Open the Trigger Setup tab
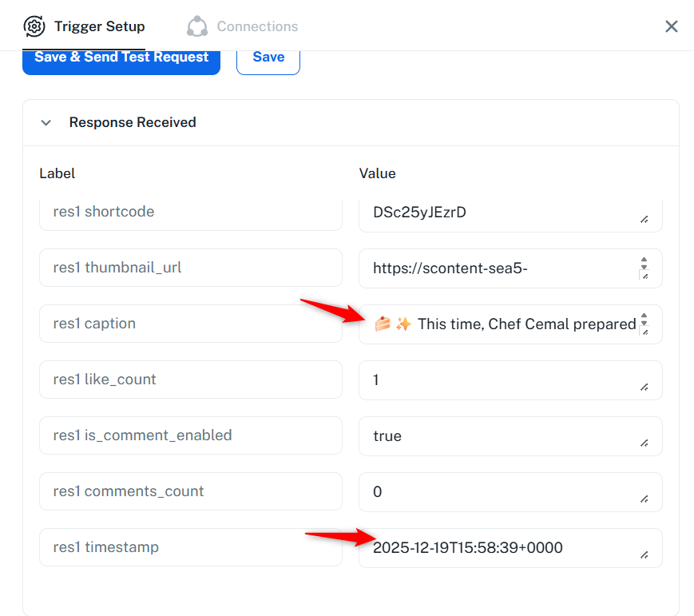 (99, 26)
